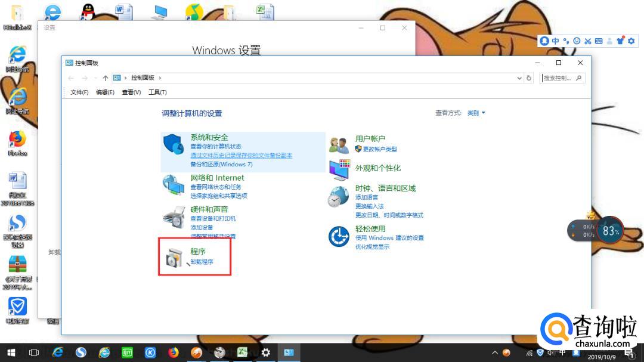644x362 pixels.
Task: Click 更改帐户类型 link
Action: 380,149
